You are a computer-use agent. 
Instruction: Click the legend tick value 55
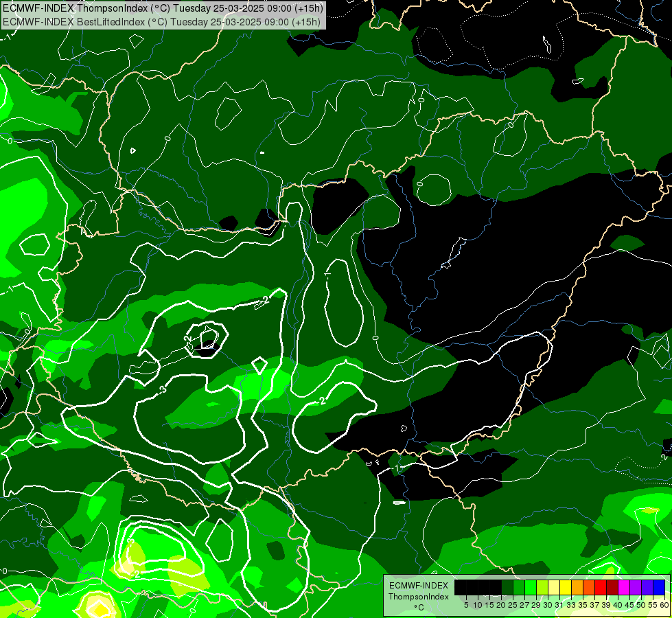tap(653, 605)
